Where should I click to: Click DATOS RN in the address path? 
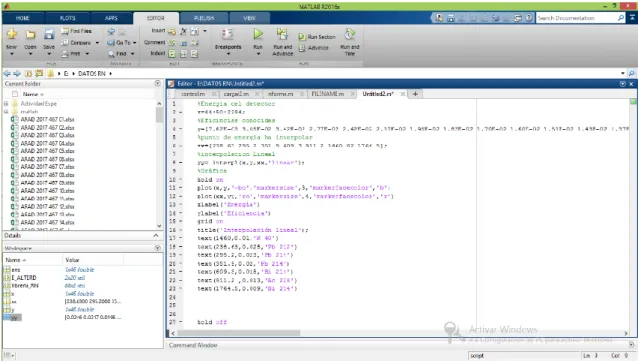pyautogui.click(x=92, y=74)
